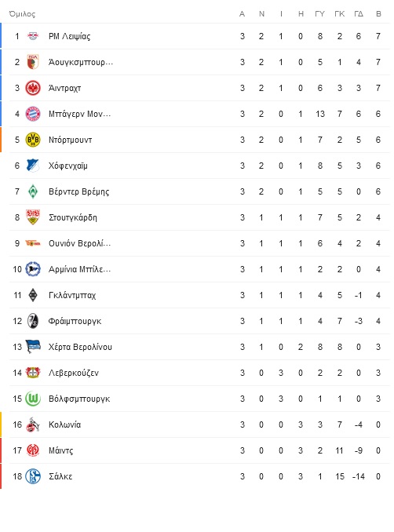Click the Όμιλος column header
Image resolution: width=394 pixels, height=532 pixels.
22,14
